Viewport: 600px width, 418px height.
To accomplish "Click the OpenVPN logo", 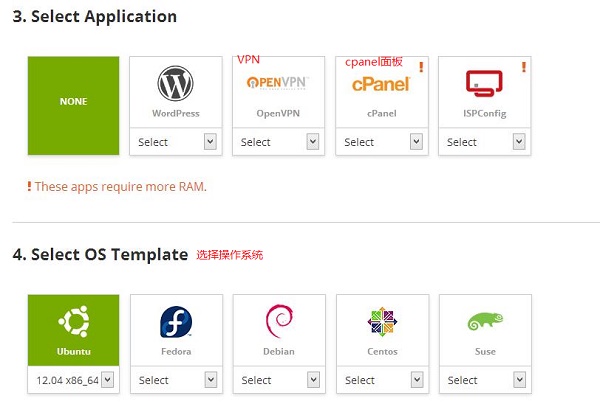I will click(278, 82).
